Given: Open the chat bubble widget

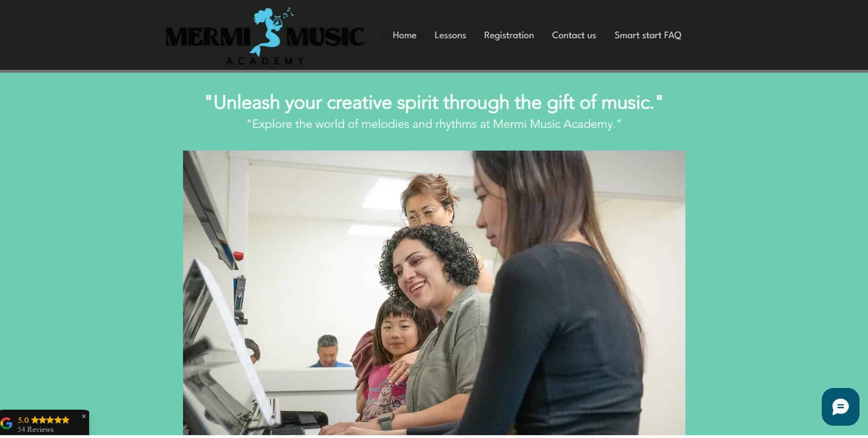Looking at the screenshot, I should 840,407.
